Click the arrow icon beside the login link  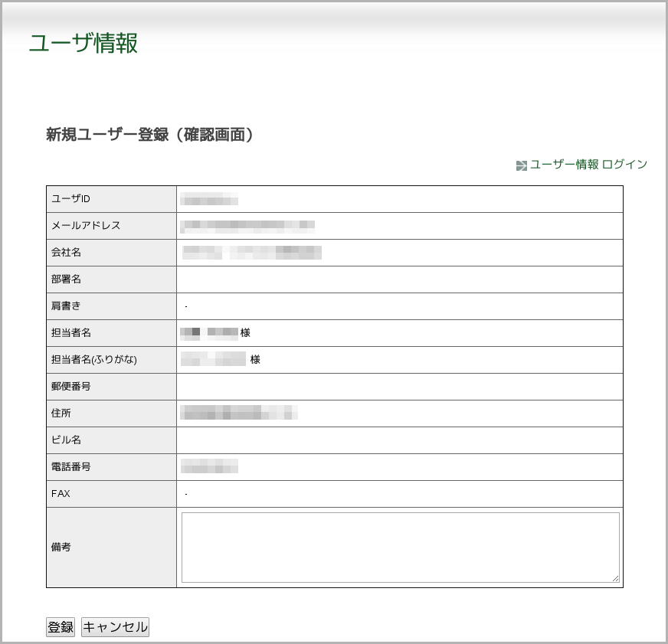(522, 165)
